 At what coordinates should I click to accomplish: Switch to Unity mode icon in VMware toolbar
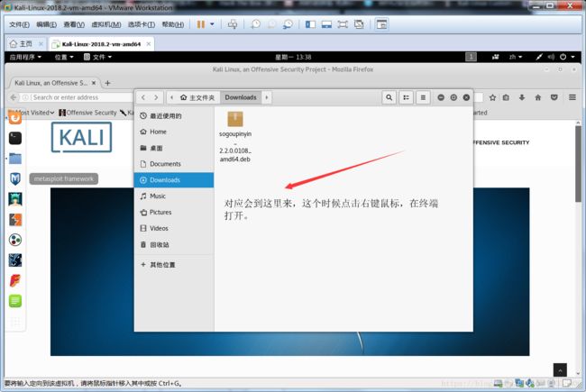point(359,24)
